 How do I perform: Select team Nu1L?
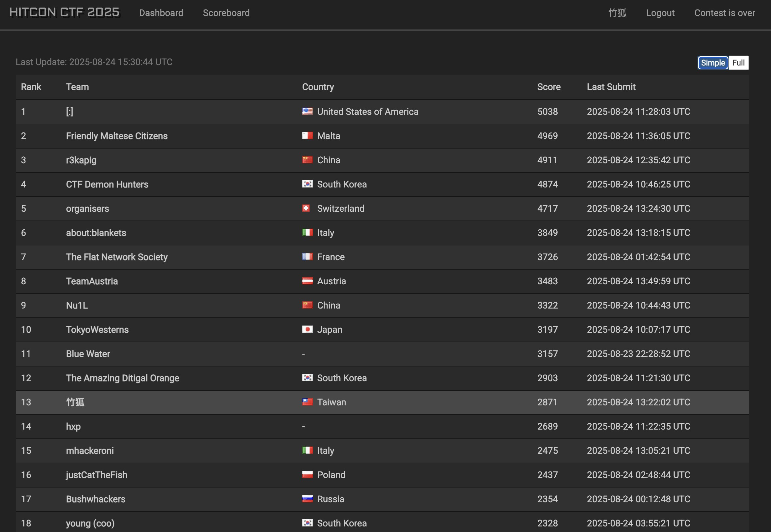[x=77, y=305]
